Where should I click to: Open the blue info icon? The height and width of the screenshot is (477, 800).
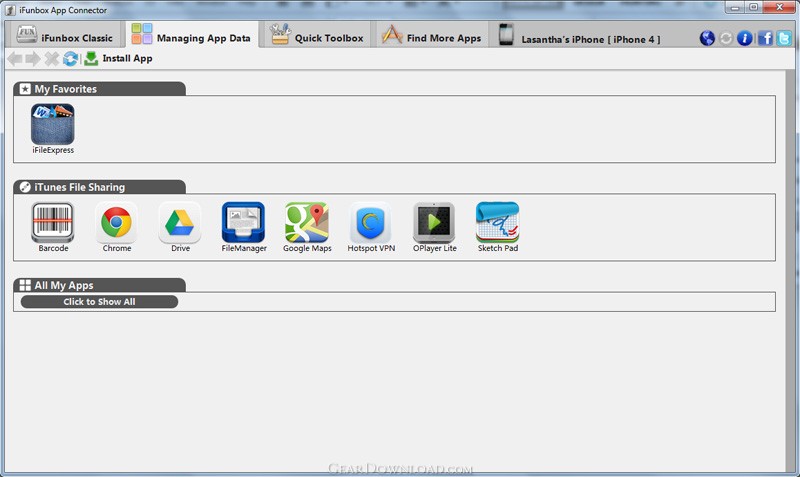(744, 38)
